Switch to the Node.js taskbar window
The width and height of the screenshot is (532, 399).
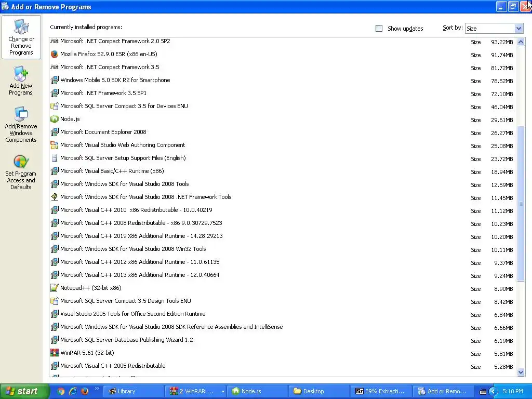pos(257,391)
